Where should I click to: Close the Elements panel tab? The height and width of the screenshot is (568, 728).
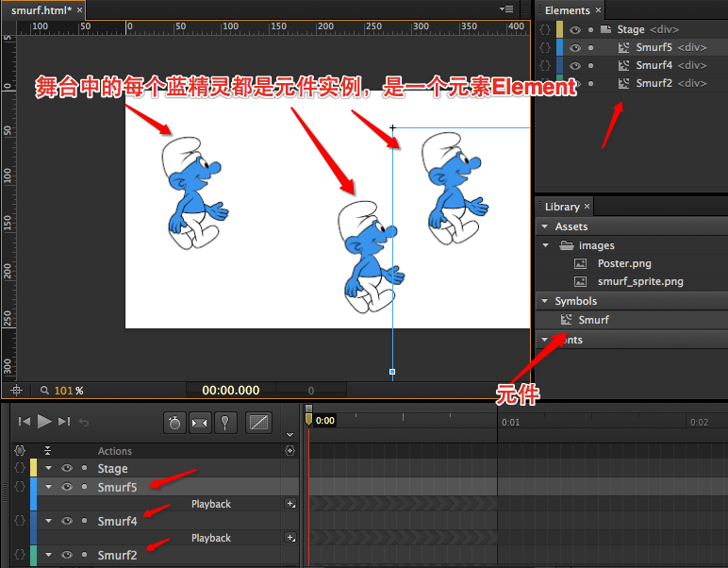598,9
